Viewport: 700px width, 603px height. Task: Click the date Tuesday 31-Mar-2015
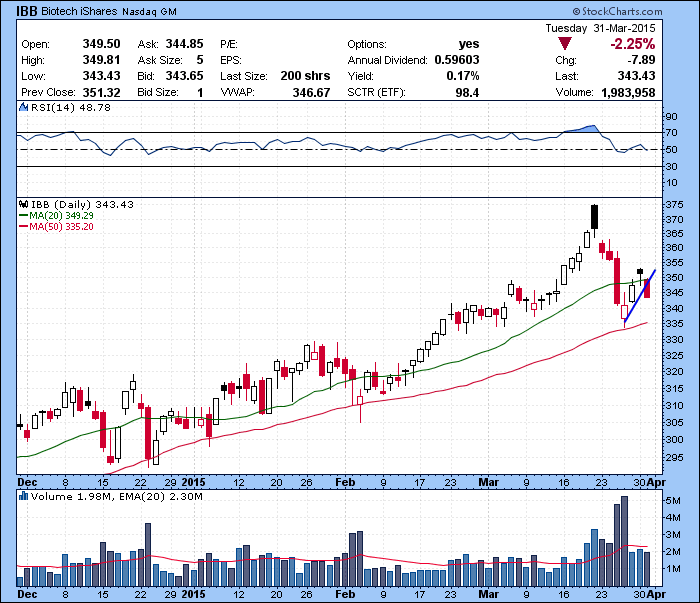tap(600, 28)
